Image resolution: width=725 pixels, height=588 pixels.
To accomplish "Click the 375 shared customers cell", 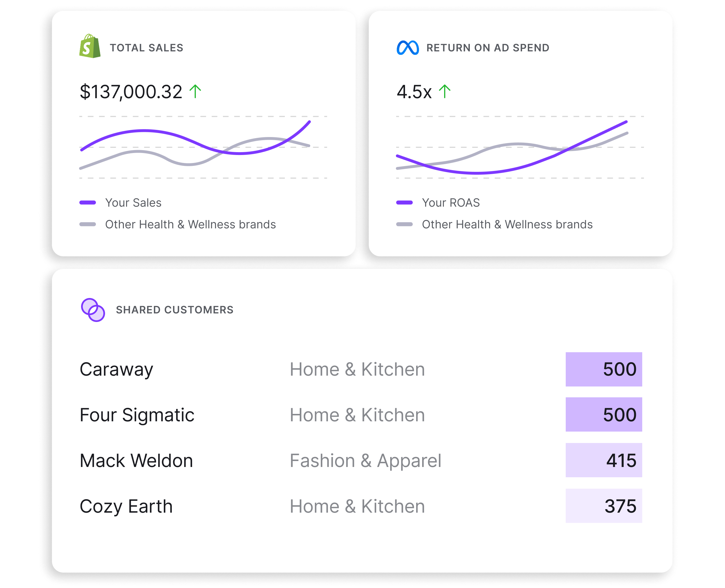I will click(x=603, y=506).
